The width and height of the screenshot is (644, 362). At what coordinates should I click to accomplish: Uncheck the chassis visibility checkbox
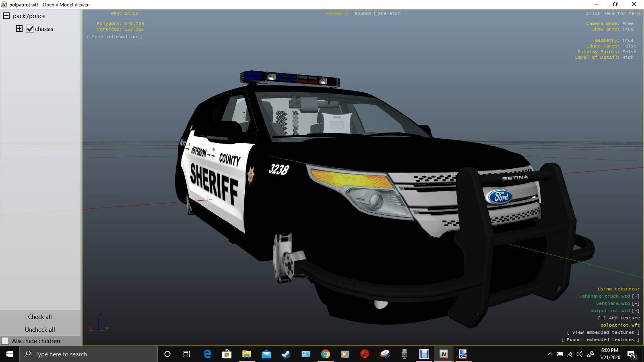30,29
